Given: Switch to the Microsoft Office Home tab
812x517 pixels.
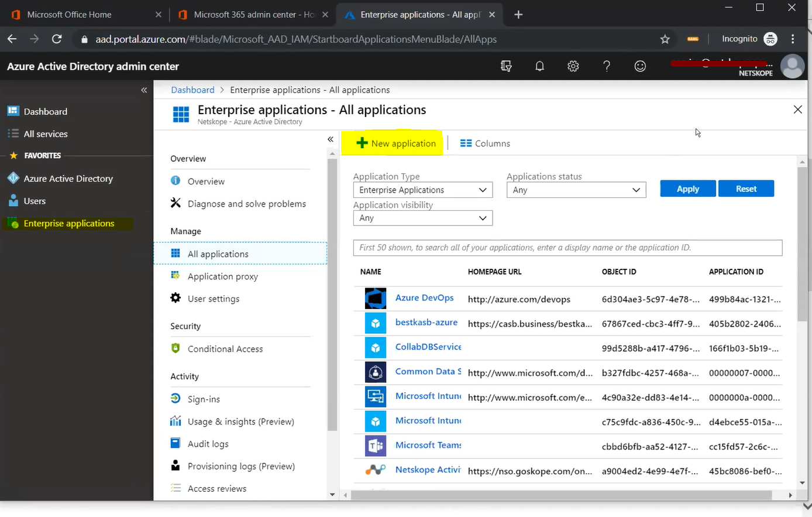Looking at the screenshot, I should coord(69,15).
